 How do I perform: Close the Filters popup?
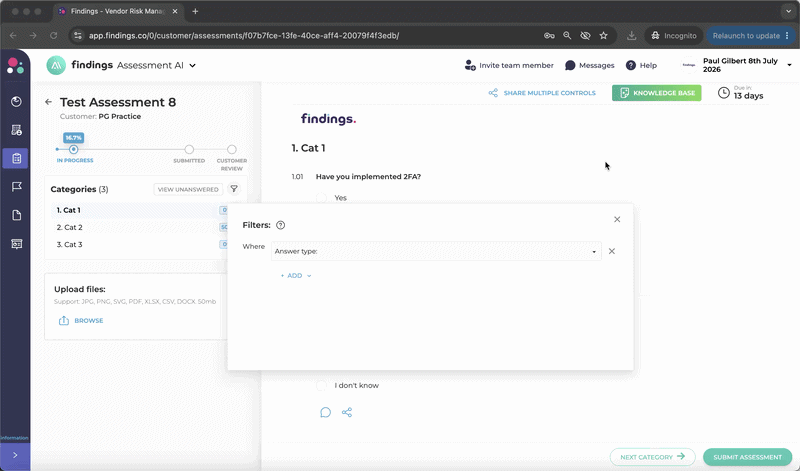[617, 219]
